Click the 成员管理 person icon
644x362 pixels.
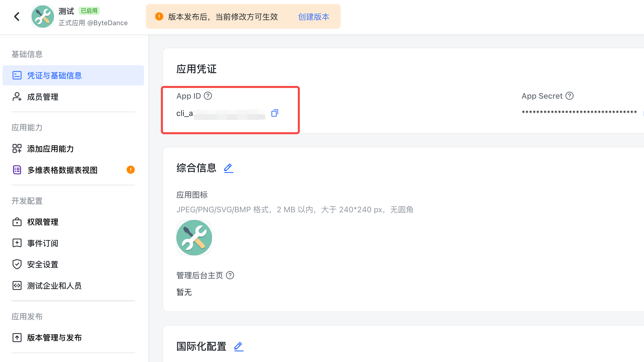pos(17,97)
